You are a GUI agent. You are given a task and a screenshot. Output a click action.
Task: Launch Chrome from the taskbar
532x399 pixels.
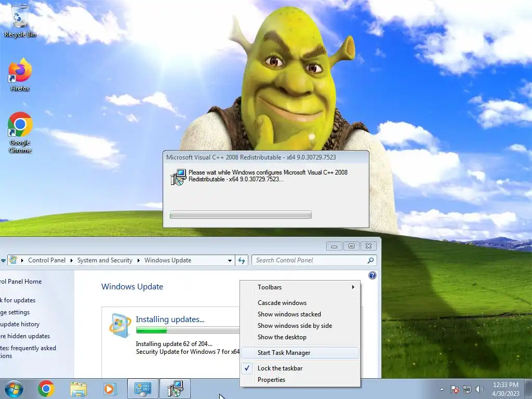pos(46,389)
